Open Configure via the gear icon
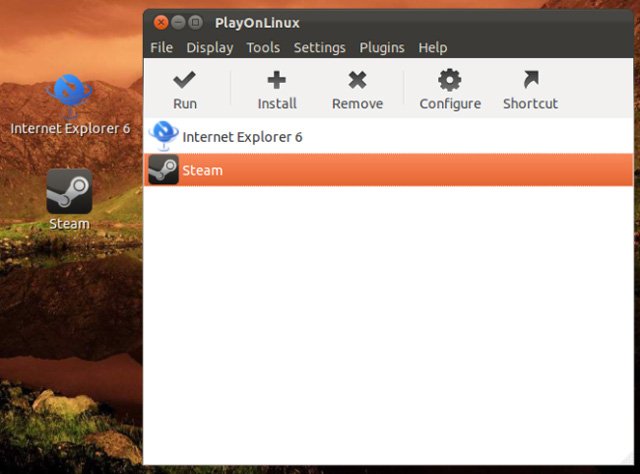This screenshot has height=474, width=640. click(450, 80)
